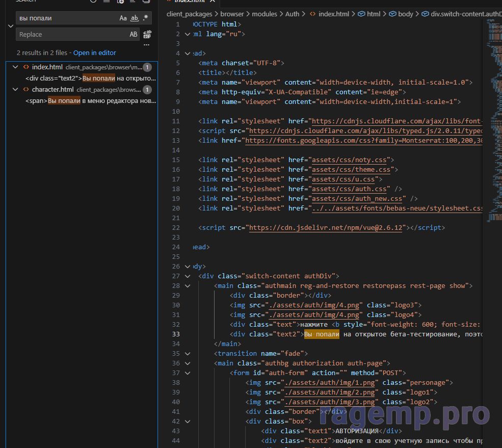
Task: Click into the Replace input field
Action: point(71,35)
